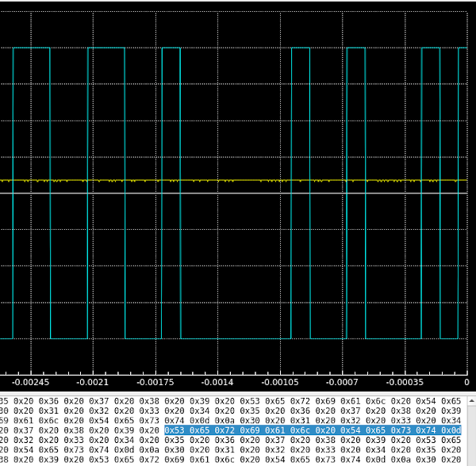Select 0x39 in the top hex row
Screen dimensions: 476x466
pyautogui.click(x=199, y=401)
